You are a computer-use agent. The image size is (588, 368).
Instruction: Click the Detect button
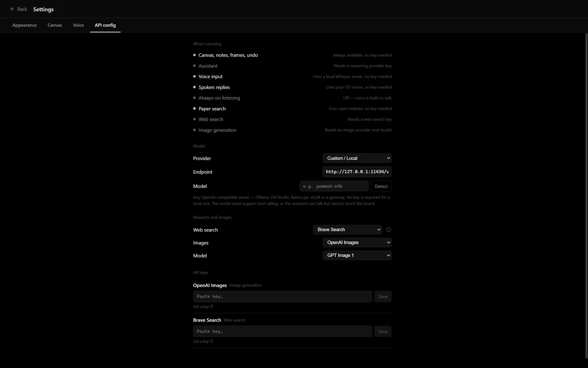click(x=381, y=186)
